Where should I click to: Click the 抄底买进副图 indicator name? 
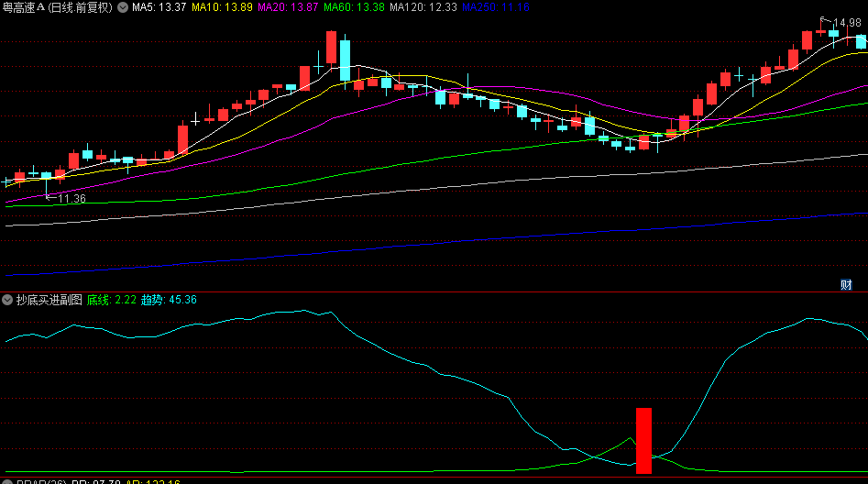49,300
